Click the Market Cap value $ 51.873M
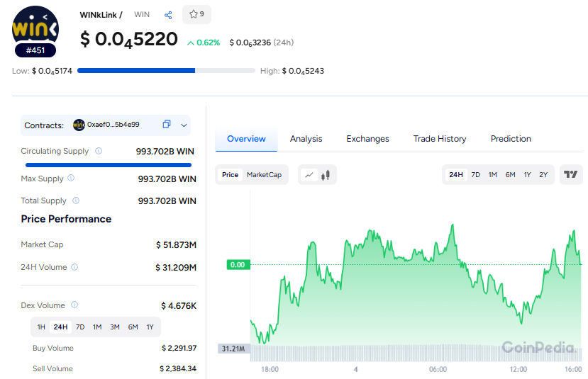The width and height of the screenshot is (588, 379). [176, 245]
